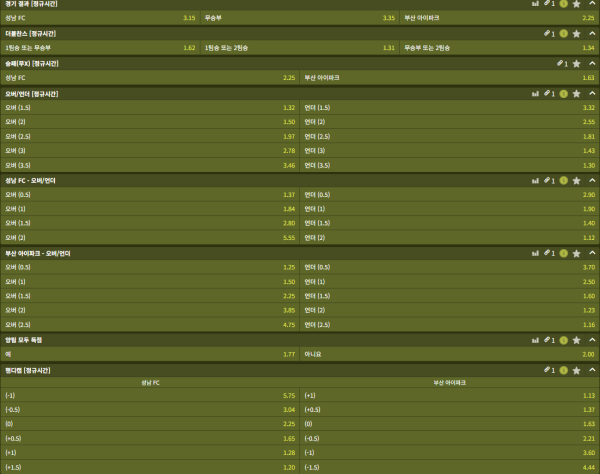Click the coin icon in 양팀 모두 득점 header
Viewport: 600px width, 474px height.
[x=564, y=340]
